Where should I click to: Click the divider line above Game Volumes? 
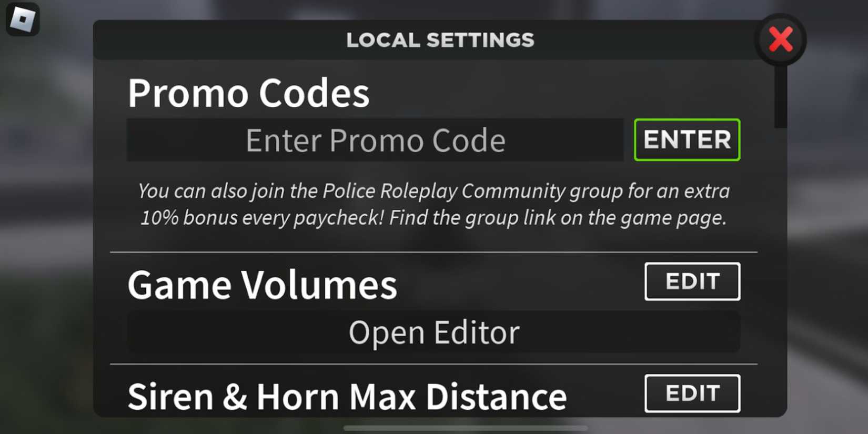click(433, 252)
